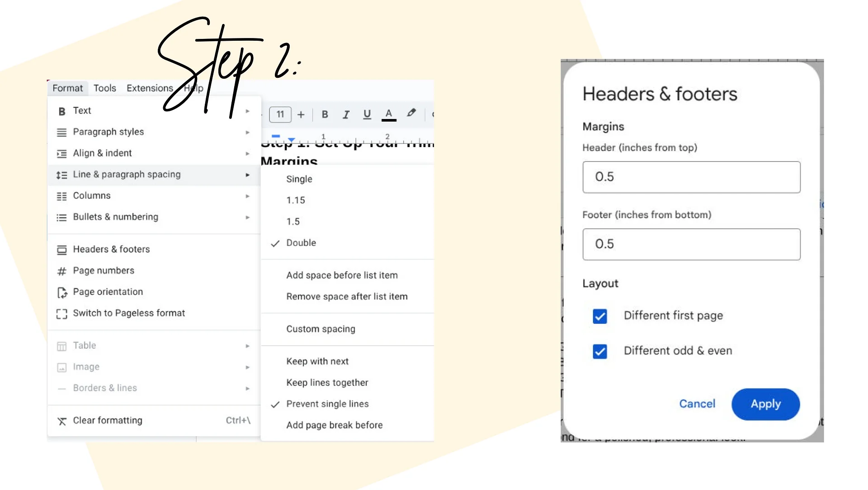
Task: Click the Page numbers hash icon
Action: [x=62, y=271]
